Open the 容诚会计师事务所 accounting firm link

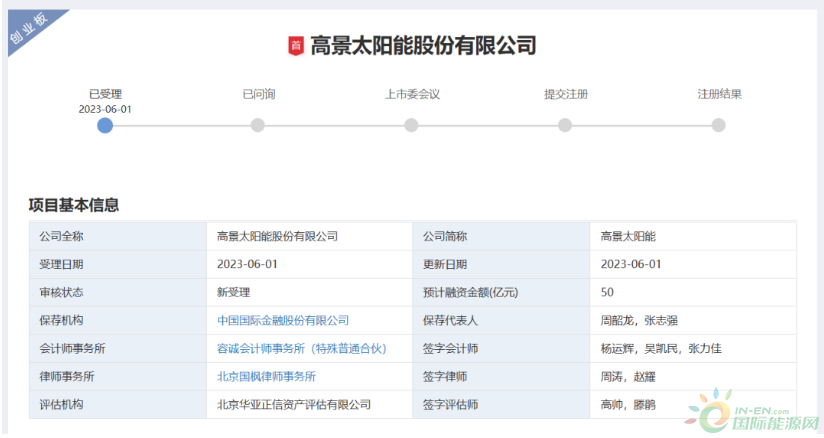[302, 348]
